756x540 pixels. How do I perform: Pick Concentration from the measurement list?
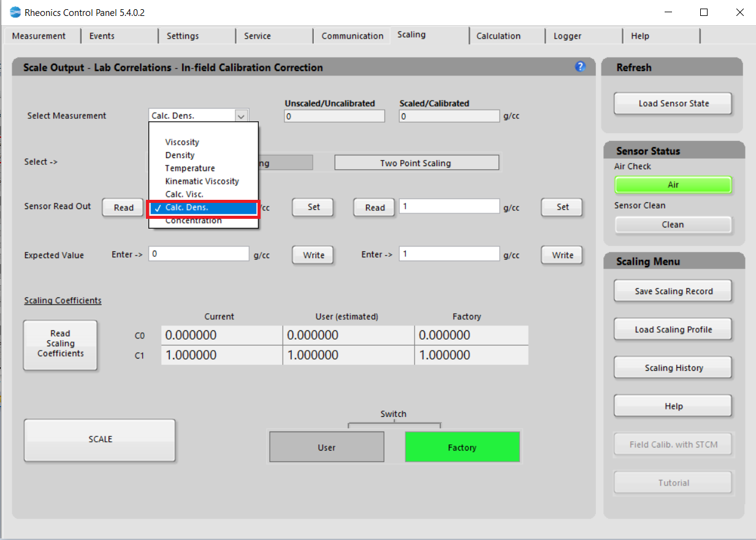coord(193,221)
